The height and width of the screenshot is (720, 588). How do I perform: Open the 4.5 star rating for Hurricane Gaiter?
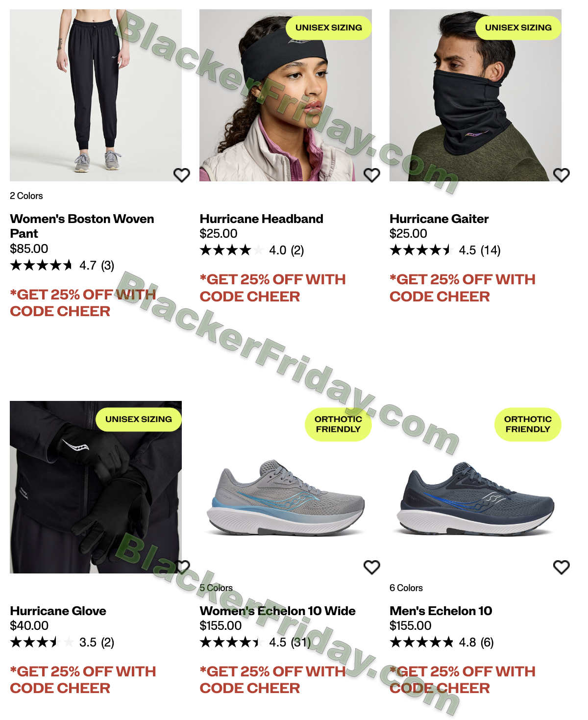point(445,250)
